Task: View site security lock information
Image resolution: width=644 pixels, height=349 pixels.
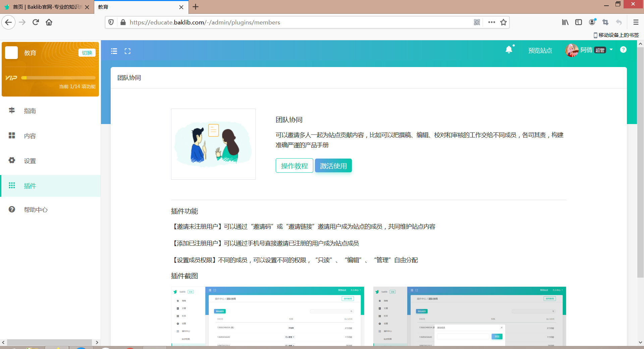Action: coord(123,22)
